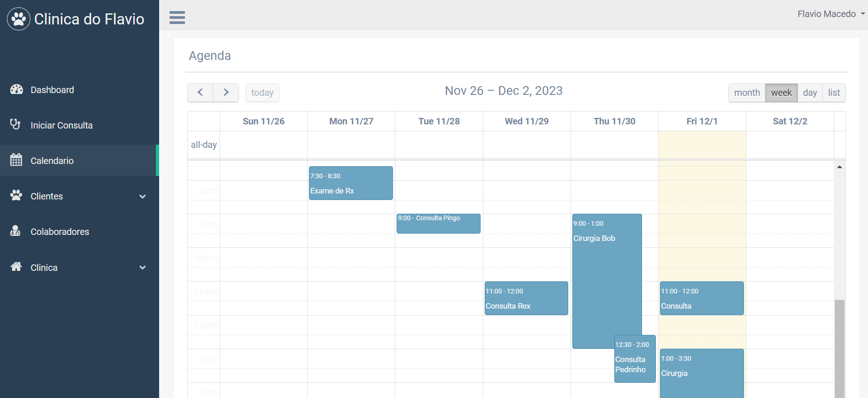Click the Colaboradores doctor icon

pyautogui.click(x=16, y=231)
